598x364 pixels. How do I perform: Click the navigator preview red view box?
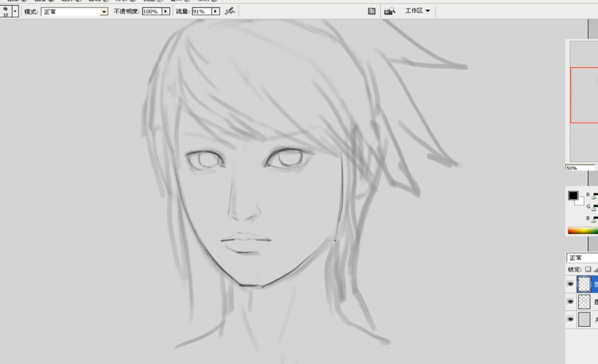click(x=584, y=95)
